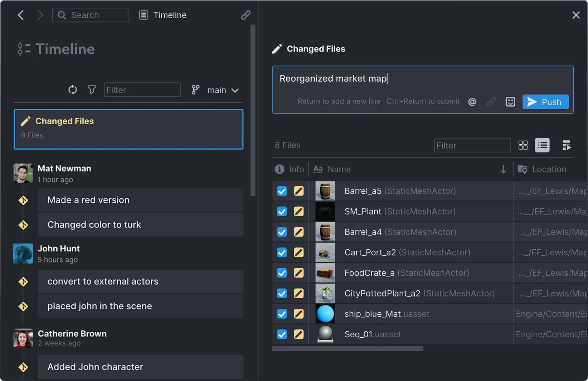
Task: Click the grouping icon right of the view toggles
Action: (567, 145)
